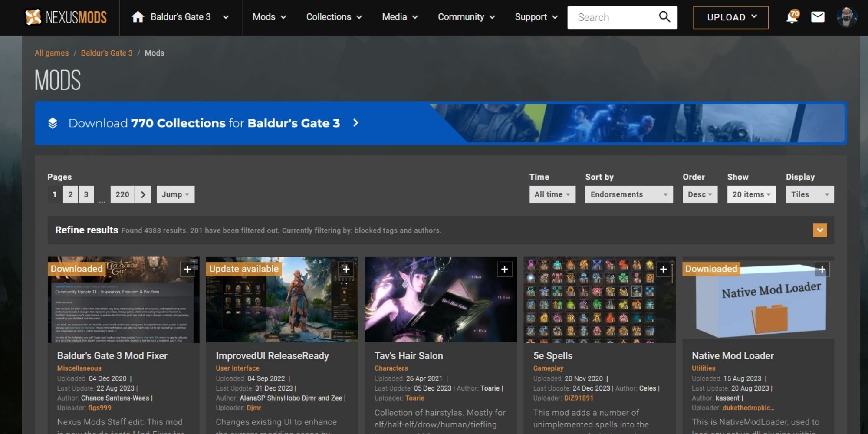The height and width of the screenshot is (434, 868).
Task: Open the All games breadcrumb link
Action: point(51,53)
